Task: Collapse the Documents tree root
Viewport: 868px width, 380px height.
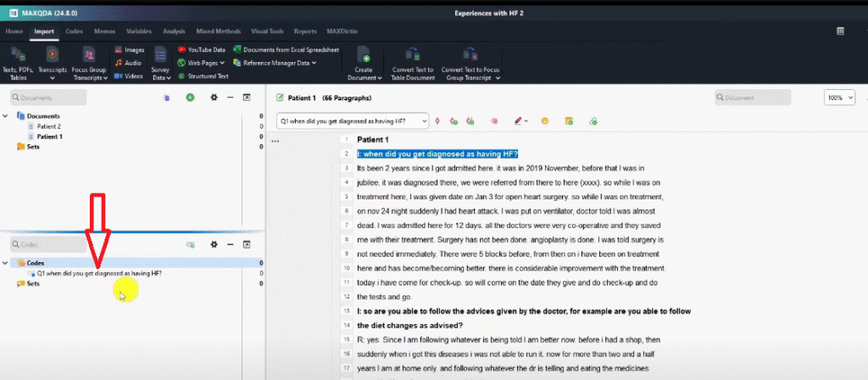Action: click(x=6, y=116)
